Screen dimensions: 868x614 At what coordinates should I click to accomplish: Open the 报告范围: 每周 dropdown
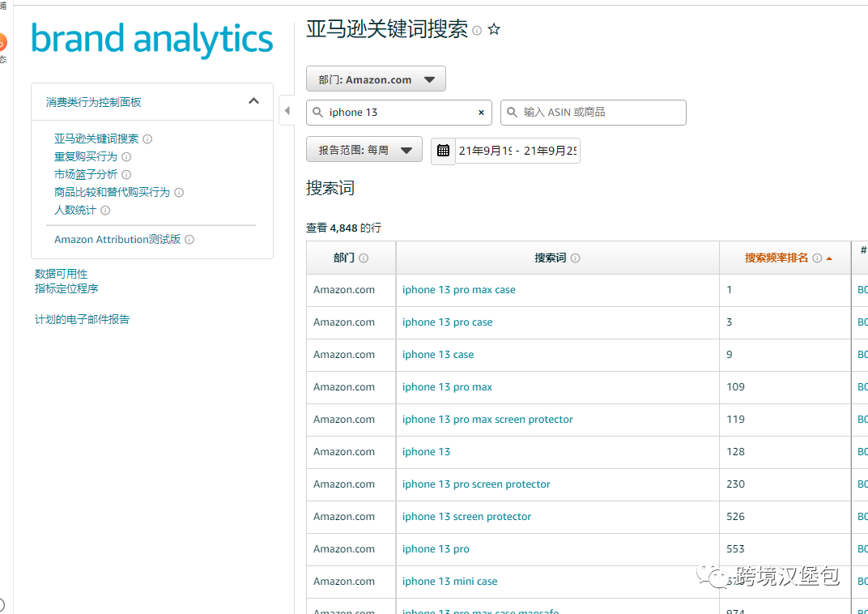click(x=364, y=149)
